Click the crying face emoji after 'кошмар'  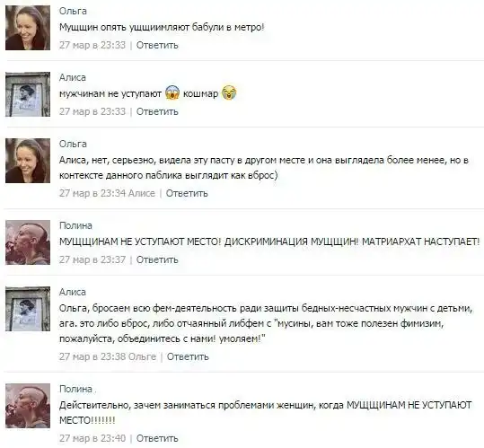[229, 92]
